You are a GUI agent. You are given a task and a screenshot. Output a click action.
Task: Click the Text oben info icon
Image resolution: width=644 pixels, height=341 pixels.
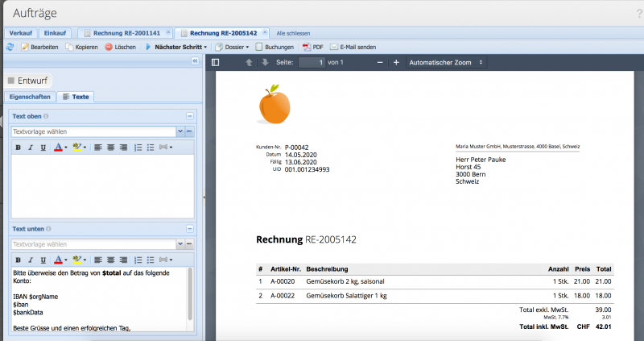tap(46, 116)
